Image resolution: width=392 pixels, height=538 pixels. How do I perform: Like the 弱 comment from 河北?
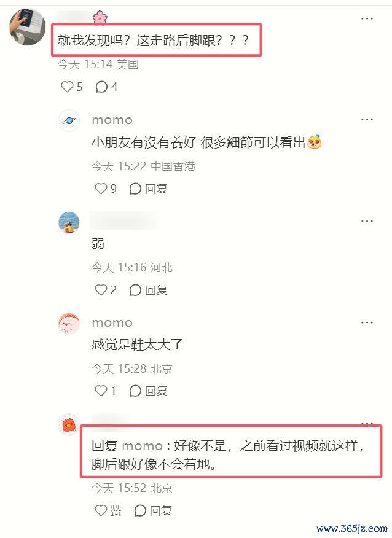(106, 290)
